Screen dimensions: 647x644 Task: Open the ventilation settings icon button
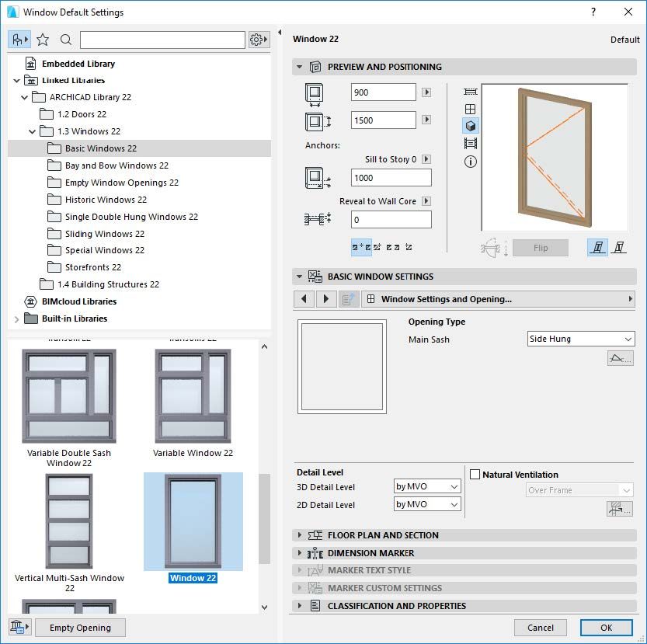(x=619, y=509)
